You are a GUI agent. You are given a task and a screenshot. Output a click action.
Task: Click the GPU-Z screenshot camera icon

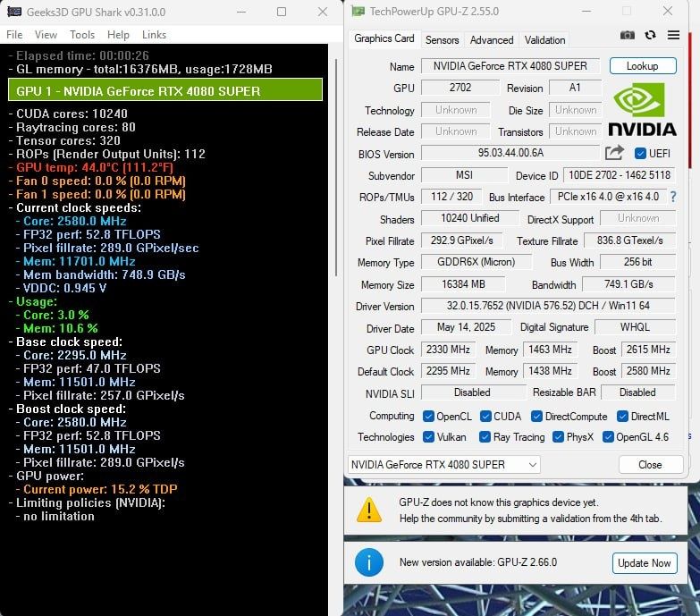point(628,35)
